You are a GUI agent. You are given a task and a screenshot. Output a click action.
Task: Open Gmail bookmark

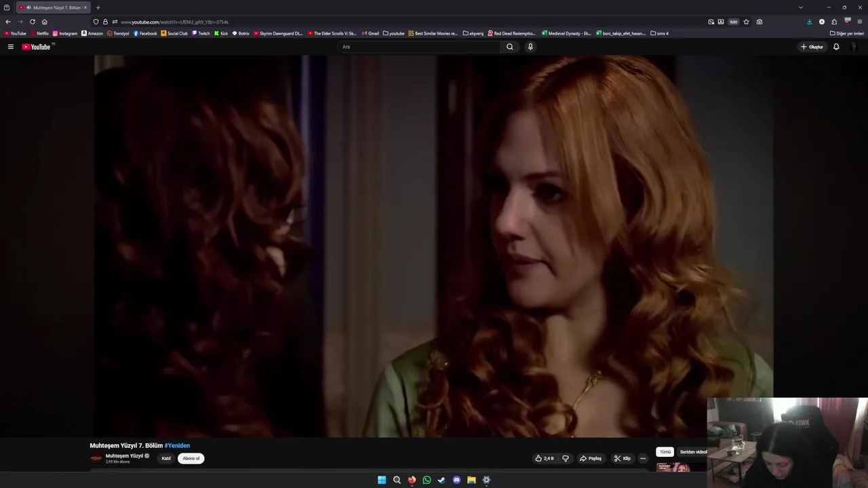[370, 33]
